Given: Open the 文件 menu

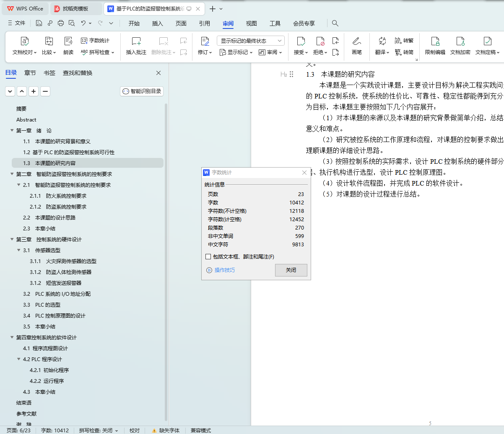Looking at the screenshot, I should (x=16, y=23).
